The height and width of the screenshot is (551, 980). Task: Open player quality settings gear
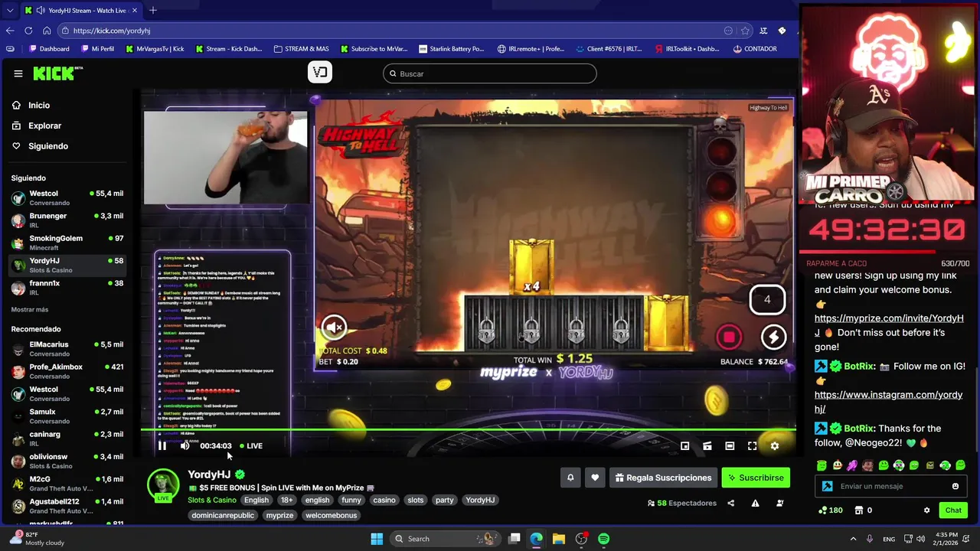pos(775,445)
